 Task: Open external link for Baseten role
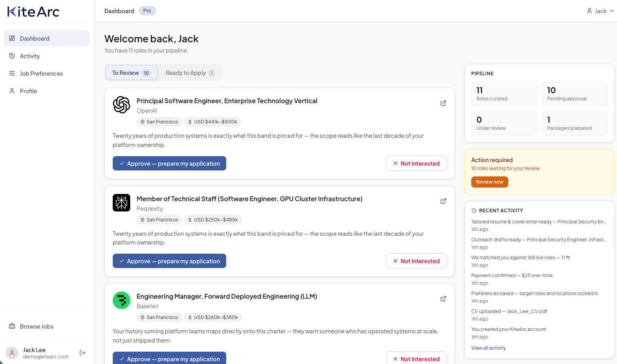(x=443, y=299)
